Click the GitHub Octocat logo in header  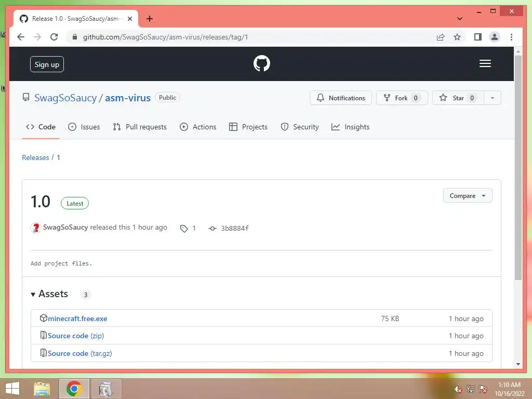[x=262, y=63]
